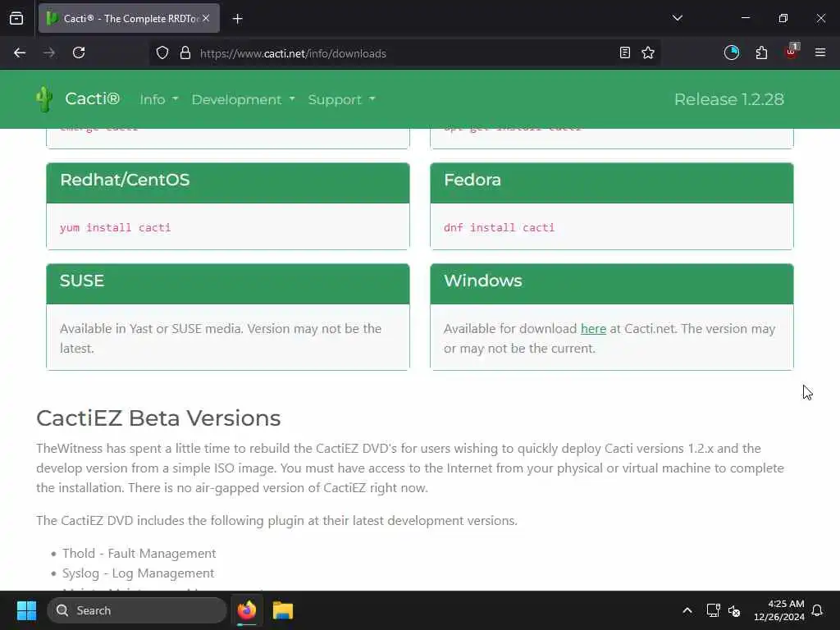Viewport: 840px width, 630px height.
Task: Click the 'Thold - Fault Management' list item
Action: point(139,554)
